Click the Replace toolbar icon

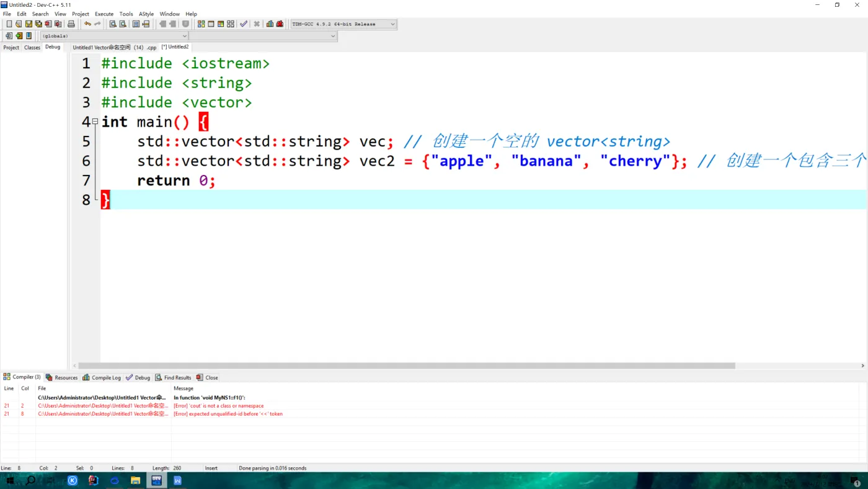[x=123, y=24]
